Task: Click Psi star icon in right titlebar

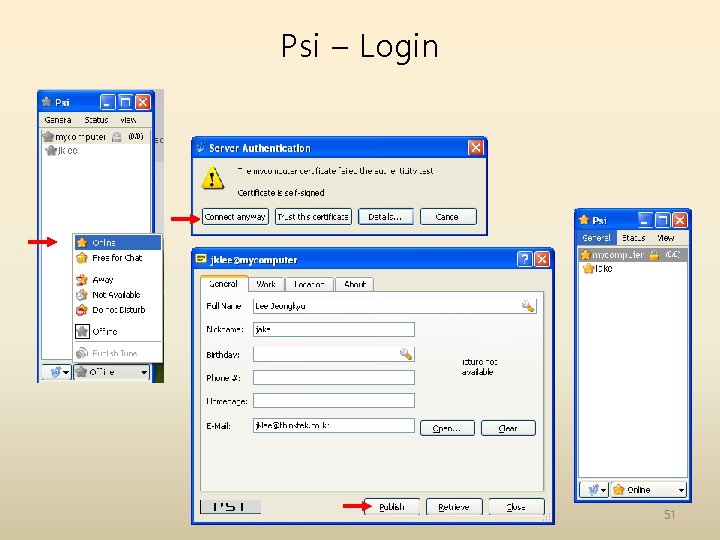Action: (584, 219)
